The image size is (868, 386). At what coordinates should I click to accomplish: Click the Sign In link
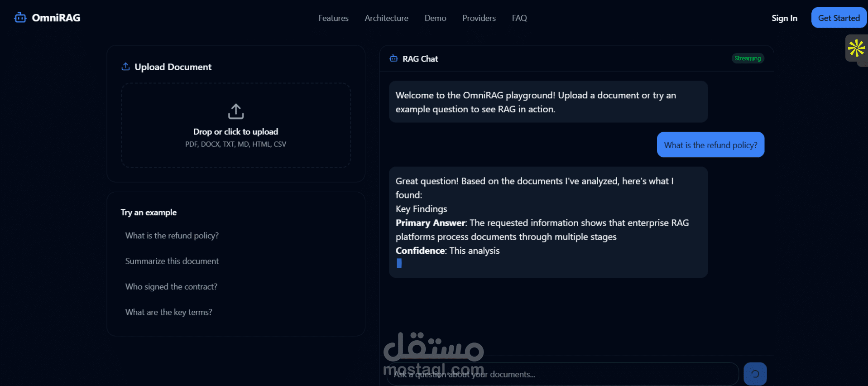pos(784,18)
